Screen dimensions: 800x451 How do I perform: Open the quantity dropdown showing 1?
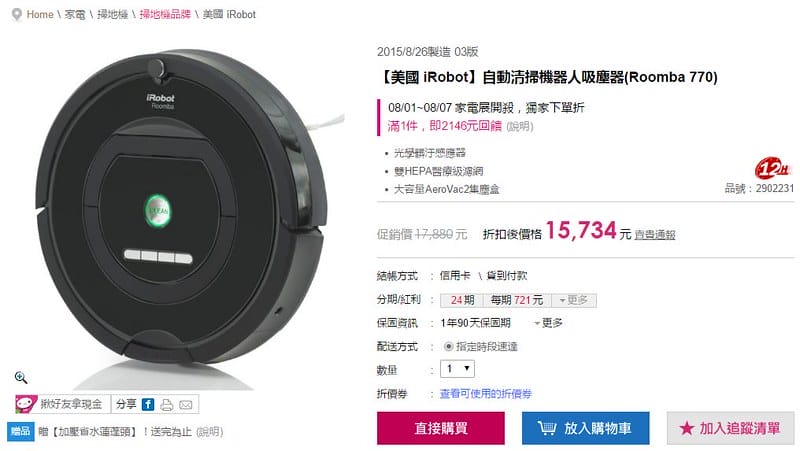tap(458, 368)
